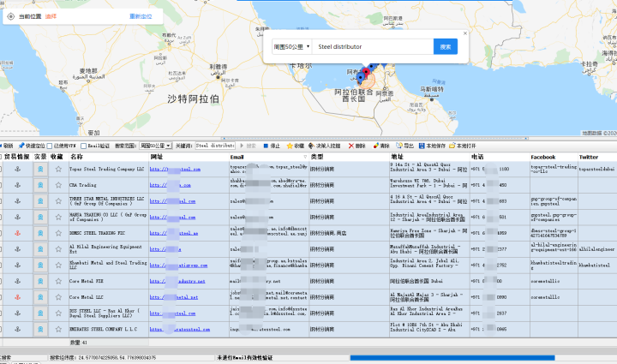Screen dimensions: 617x364
Task: Click the popup search field 'Steel distributor'
Action: 373,47
